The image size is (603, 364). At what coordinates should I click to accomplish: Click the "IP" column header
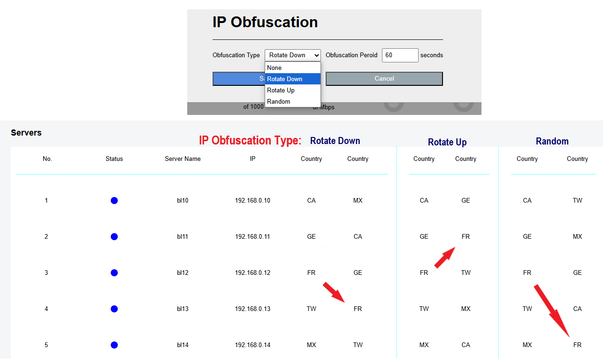point(252,159)
